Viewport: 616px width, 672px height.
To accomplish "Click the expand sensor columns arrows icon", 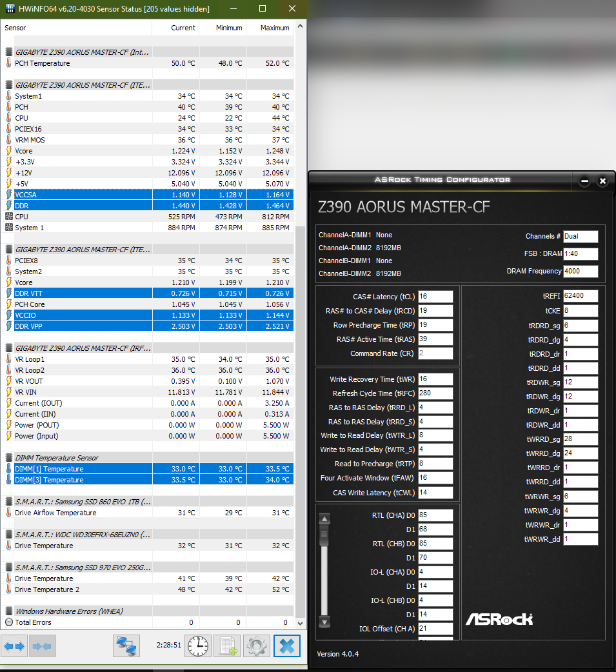I will point(14,646).
